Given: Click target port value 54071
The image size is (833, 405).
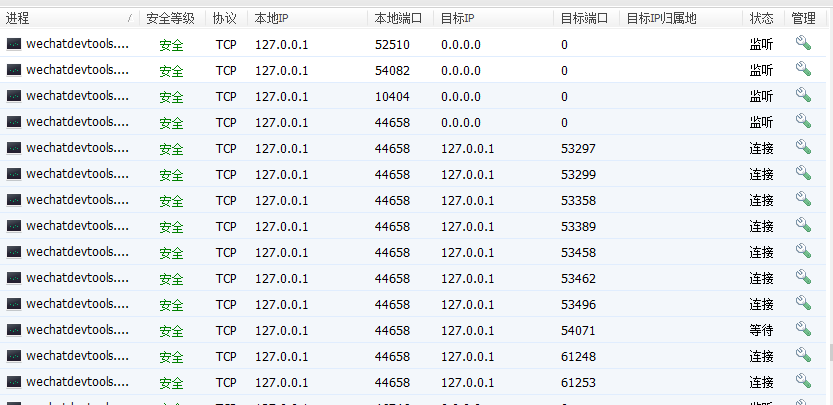Looking at the screenshot, I should point(578,331).
